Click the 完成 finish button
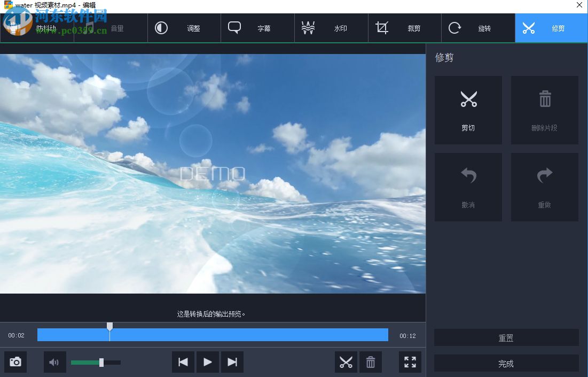Image resolution: width=588 pixels, height=377 pixels. coord(506,363)
